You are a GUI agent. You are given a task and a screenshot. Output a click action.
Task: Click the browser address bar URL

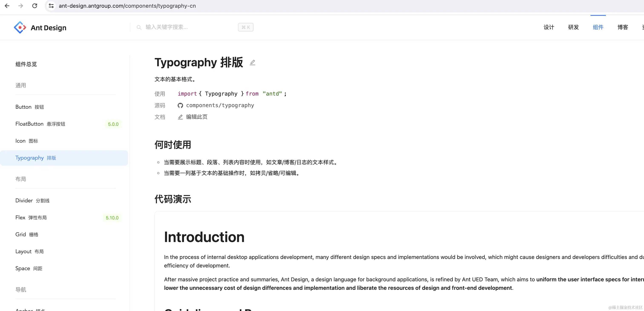point(127,6)
